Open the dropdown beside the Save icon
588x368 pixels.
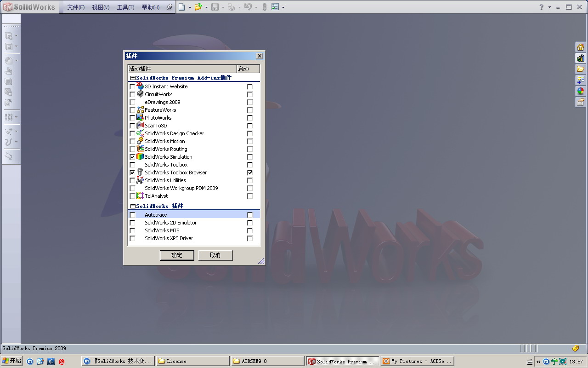click(x=223, y=7)
